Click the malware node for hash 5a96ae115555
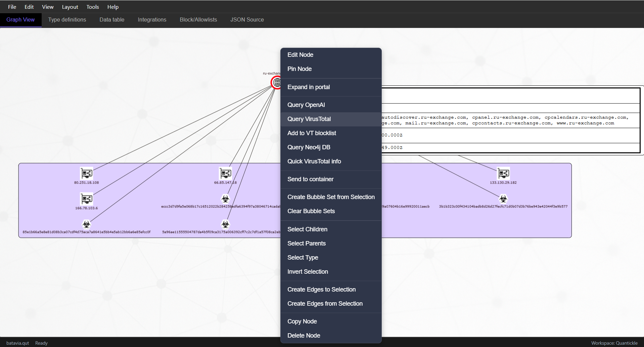This screenshot has width=644, height=347. click(225, 224)
